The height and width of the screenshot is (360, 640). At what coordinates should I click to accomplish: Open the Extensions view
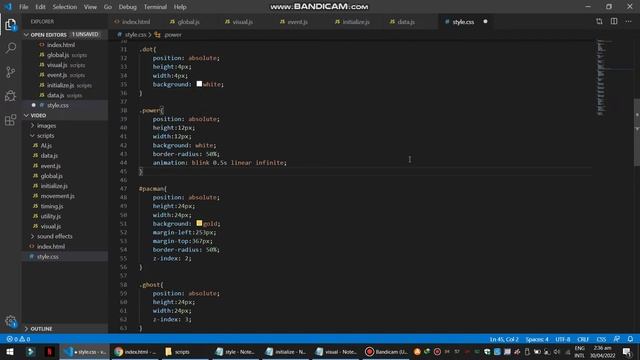11,120
